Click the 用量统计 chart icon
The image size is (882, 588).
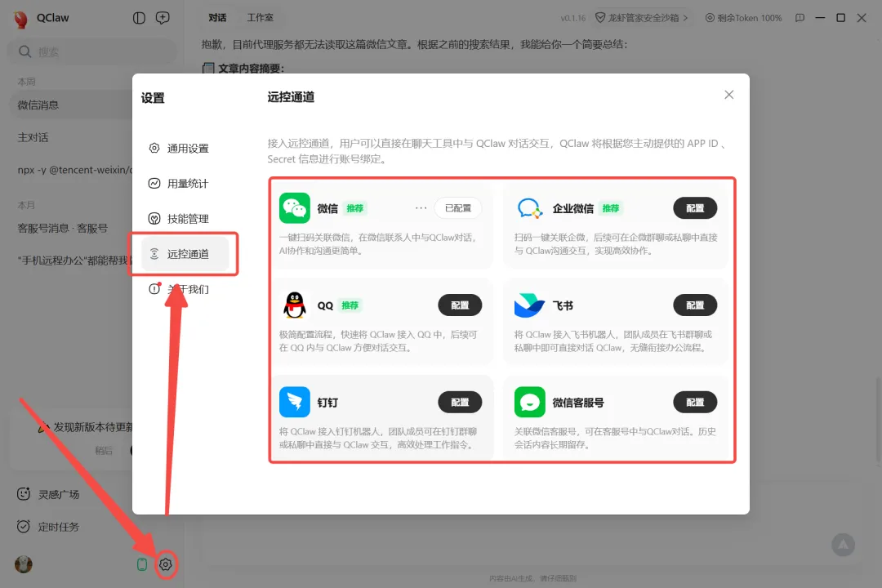[x=154, y=184]
